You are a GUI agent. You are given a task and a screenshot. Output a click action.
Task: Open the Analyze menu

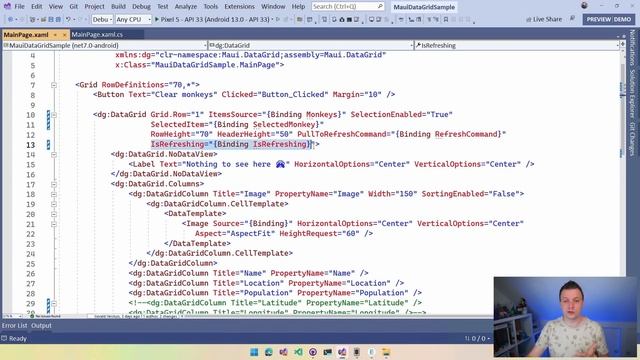(186, 7)
